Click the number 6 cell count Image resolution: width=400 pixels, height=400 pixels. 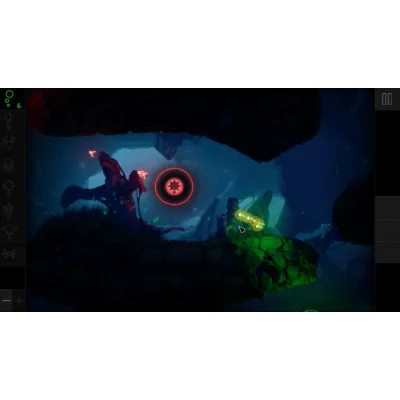point(19,105)
